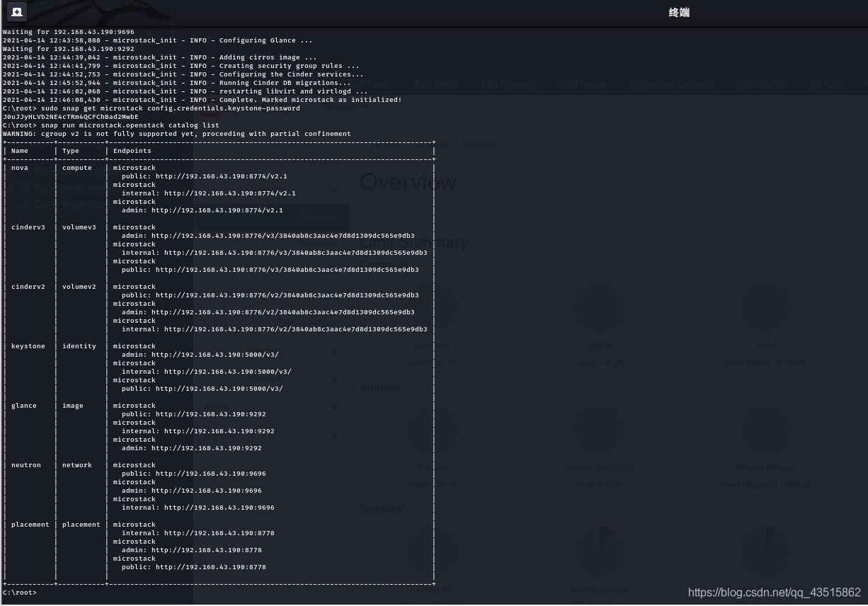Click nova public endpoint URL port 8774
This screenshot has height=606, width=868.
[222, 176]
